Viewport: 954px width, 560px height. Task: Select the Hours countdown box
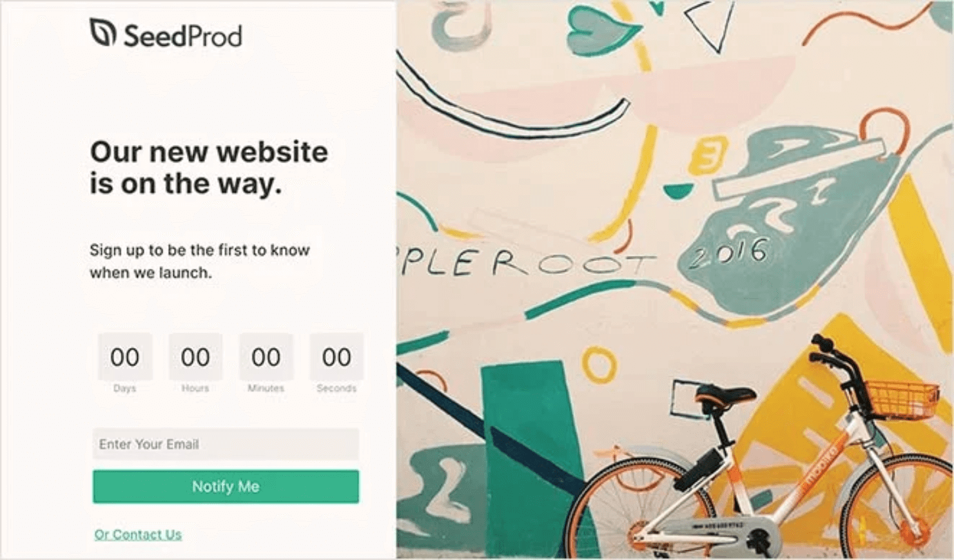pyautogui.click(x=195, y=357)
